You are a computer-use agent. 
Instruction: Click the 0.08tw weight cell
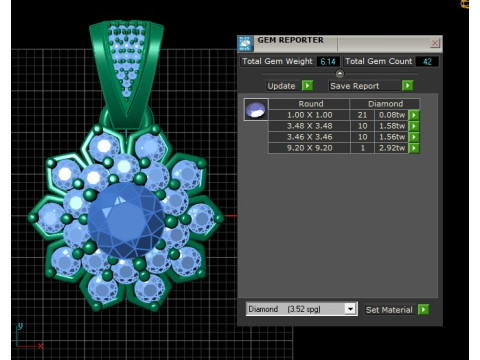392,115
